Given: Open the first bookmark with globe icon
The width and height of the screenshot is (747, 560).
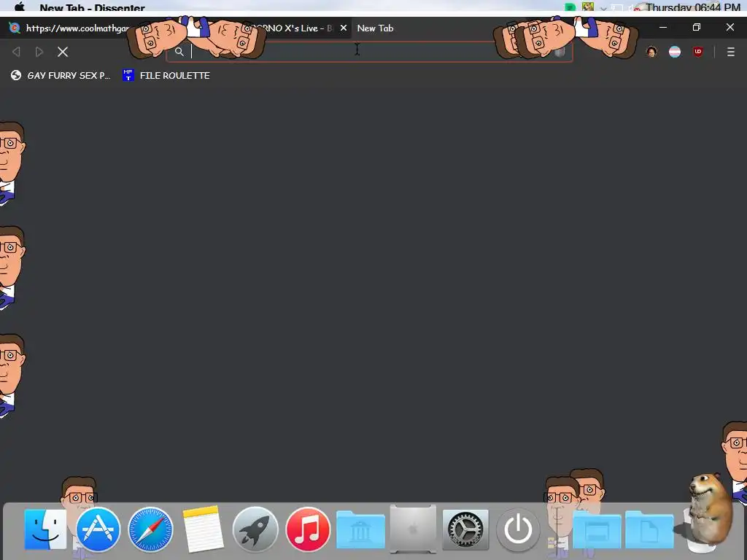Looking at the screenshot, I should [61, 75].
